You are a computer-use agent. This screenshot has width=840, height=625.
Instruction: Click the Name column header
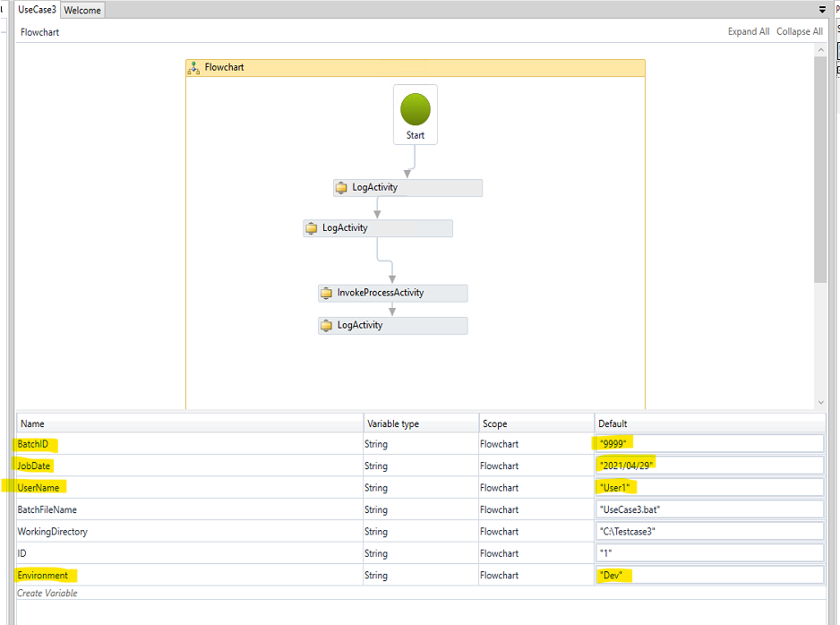32,424
